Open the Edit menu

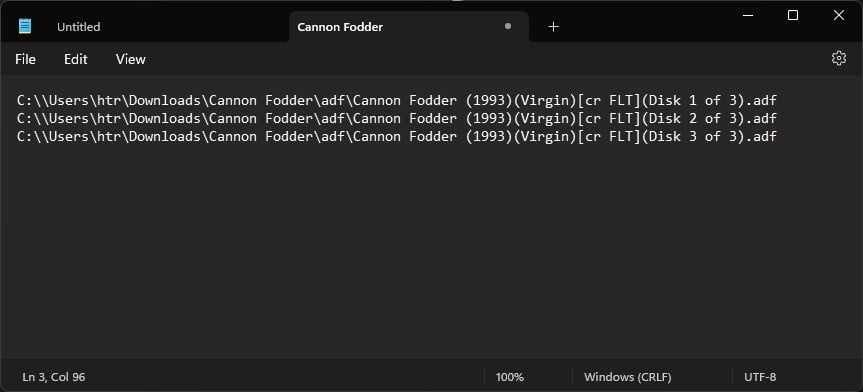pyautogui.click(x=75, y=59)
